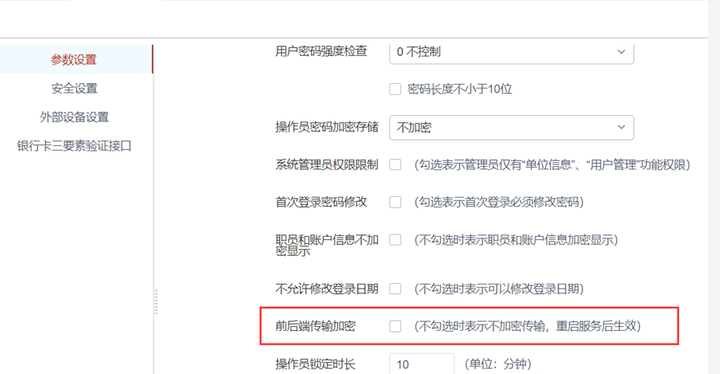Click the hint 不勾选时表示可以修改登录日期
This screenshot has width=720, height=374.
[499, 289]
